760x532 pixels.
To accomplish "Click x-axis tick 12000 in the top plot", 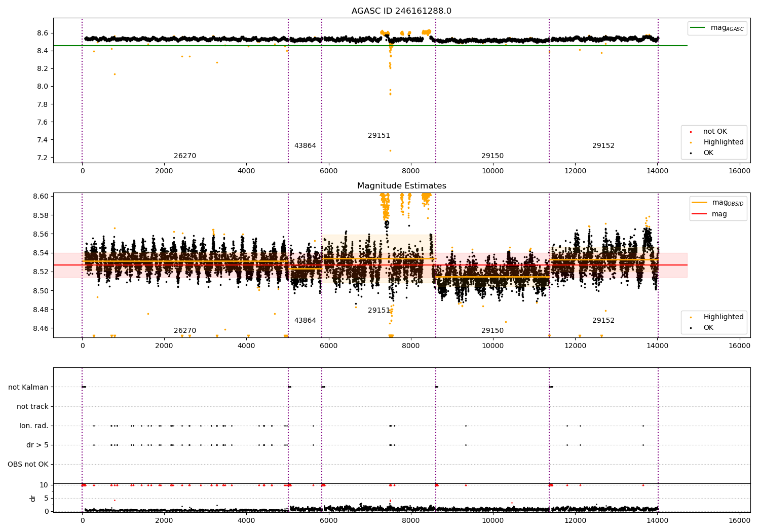I will click(x=575, y=171).
